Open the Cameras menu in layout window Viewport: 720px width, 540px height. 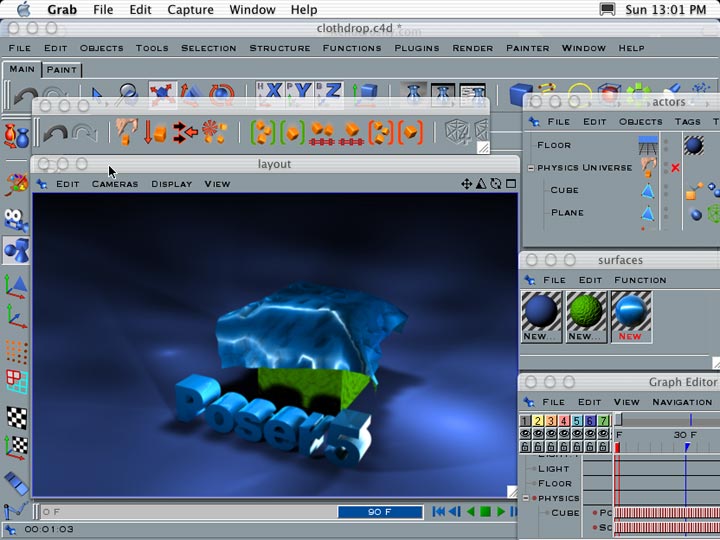[115, 184]
